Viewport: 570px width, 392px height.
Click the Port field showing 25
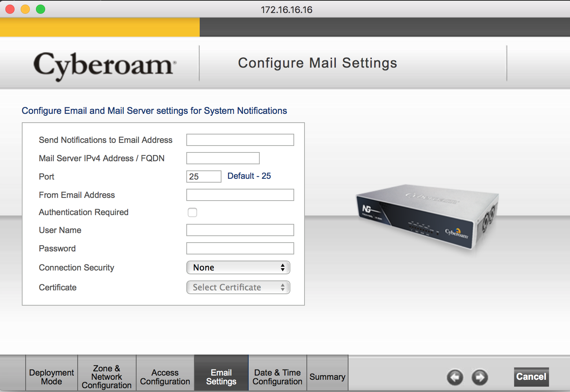click(x=204, y=177)
